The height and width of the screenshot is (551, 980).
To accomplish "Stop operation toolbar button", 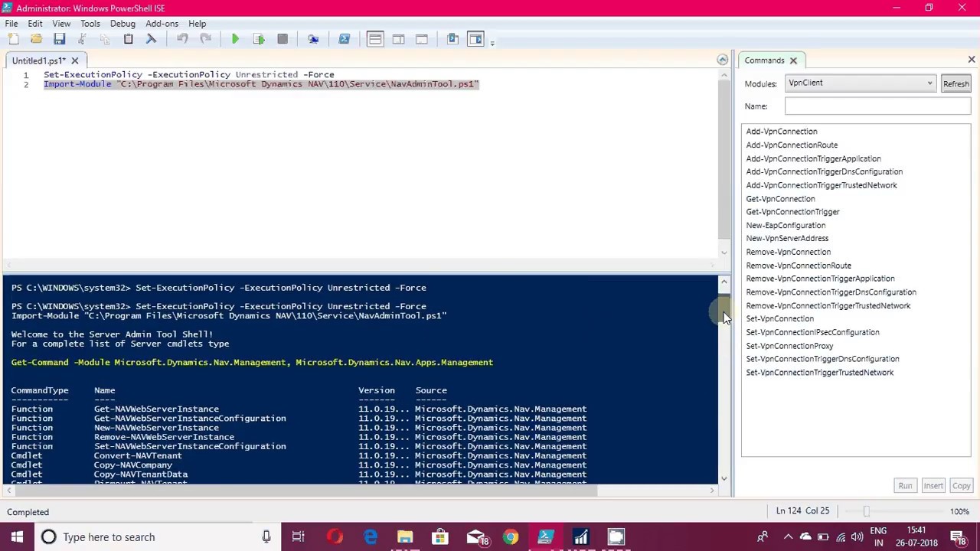I will click(283, 39).
